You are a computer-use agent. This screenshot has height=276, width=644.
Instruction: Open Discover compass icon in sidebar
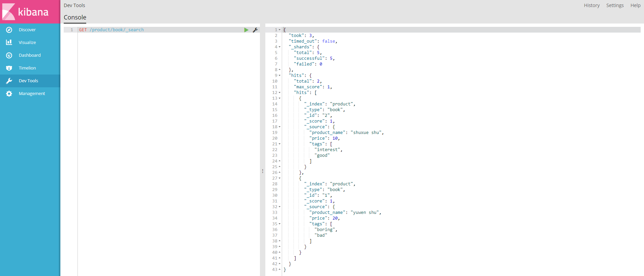point(9,30)
